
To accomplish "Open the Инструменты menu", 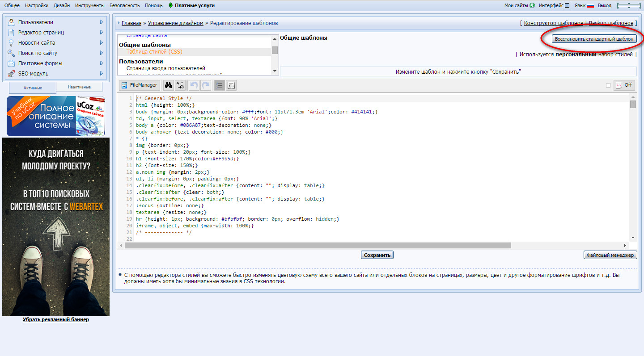I will tap(90, 5).
